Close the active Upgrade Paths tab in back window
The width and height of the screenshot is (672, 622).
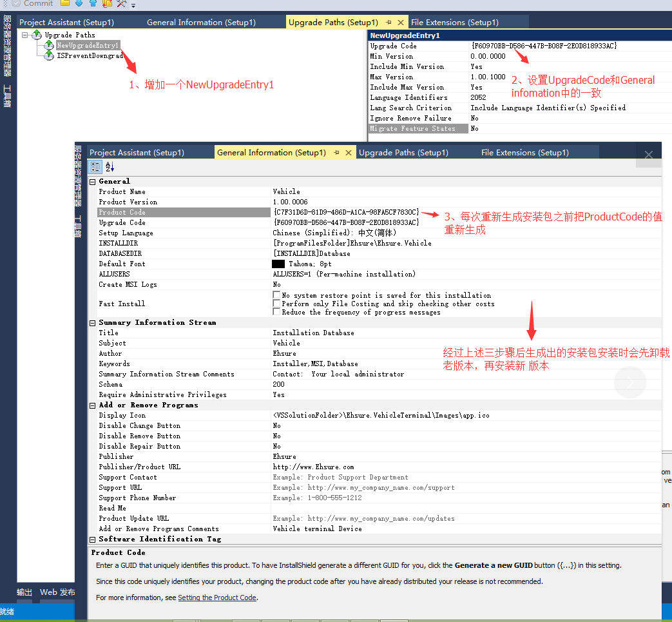coord(401,23)
